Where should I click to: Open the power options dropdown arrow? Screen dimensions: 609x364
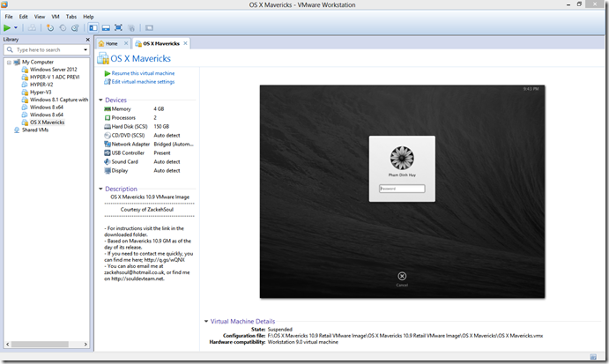click(16, 27)
